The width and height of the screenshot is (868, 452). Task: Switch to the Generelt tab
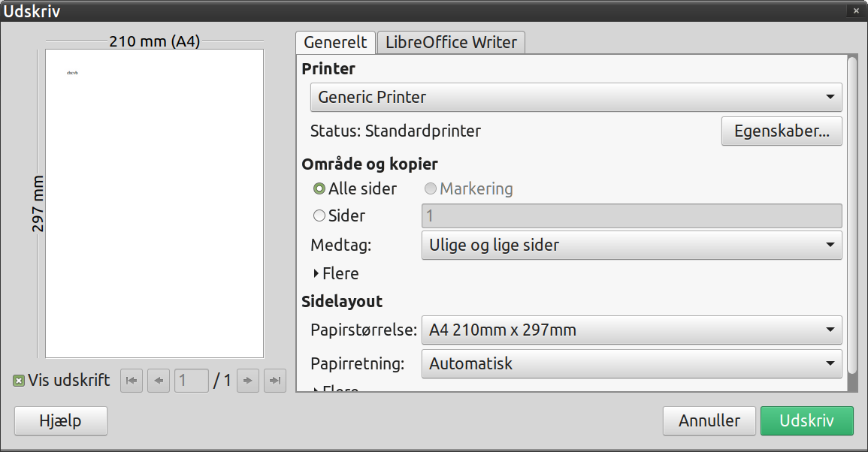coord(335,43)
